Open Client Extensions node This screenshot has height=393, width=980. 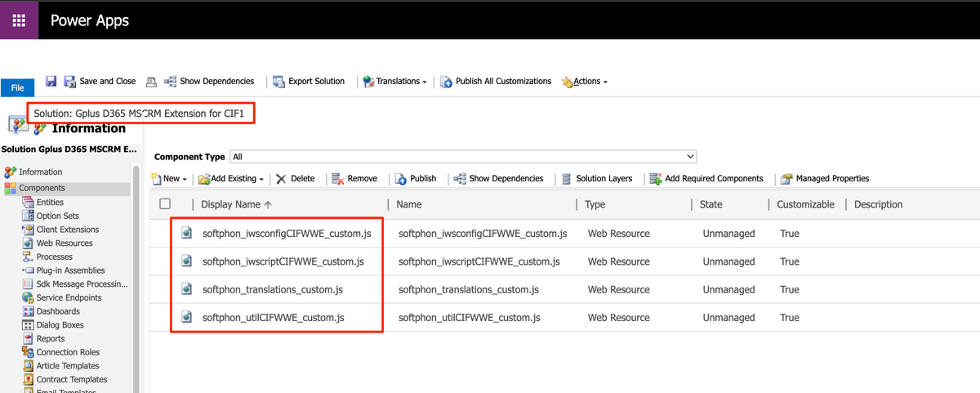click(x=68, y=230)
